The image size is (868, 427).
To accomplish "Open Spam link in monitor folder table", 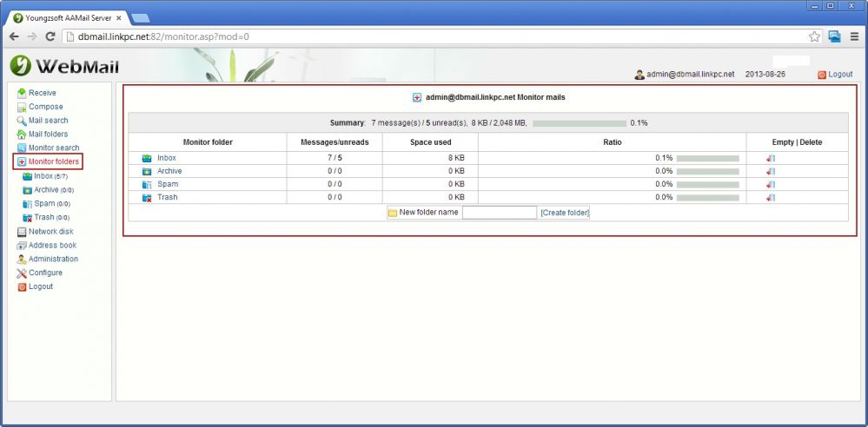I will (x=168, y=184).
